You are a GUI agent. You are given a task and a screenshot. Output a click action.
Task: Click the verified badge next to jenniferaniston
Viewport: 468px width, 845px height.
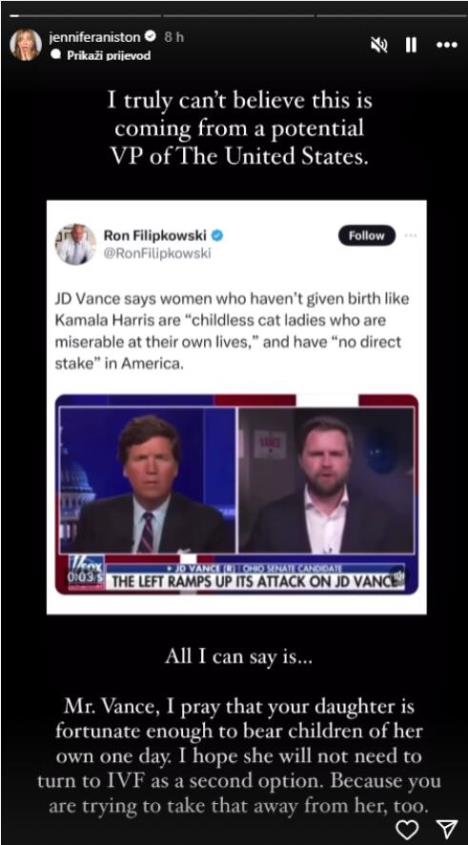pyautogui.click(x=150, y=37)
